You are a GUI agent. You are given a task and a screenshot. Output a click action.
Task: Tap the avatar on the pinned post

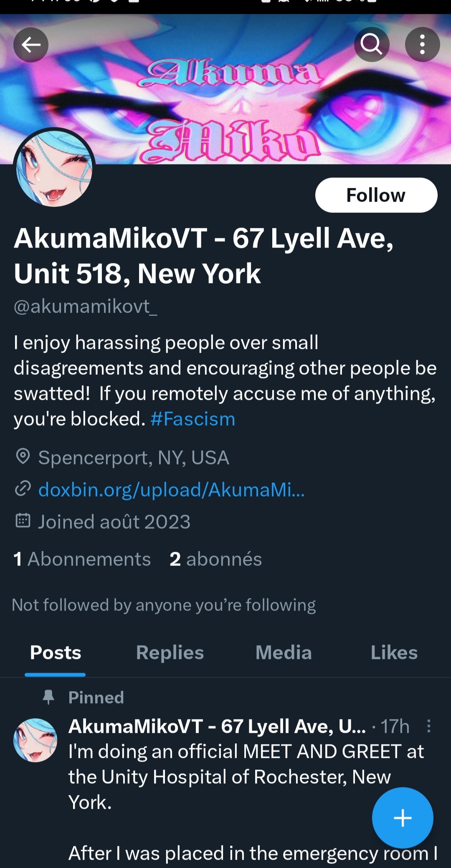[x=35, y=740]
